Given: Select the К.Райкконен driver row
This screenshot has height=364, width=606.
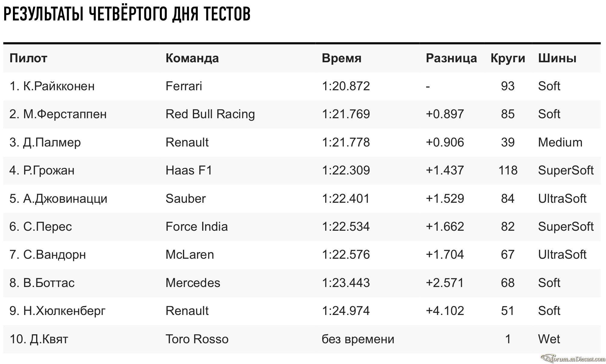Looking at the screenshot, I should point(302,86).
